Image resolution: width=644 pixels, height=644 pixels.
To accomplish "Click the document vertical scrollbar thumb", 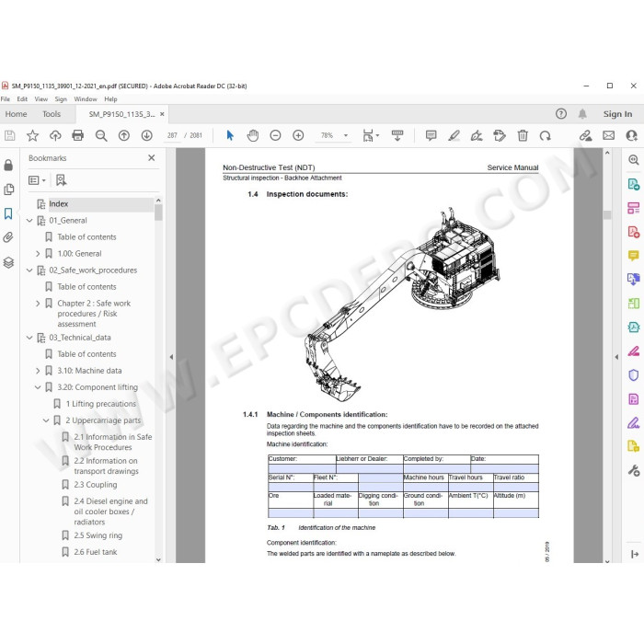I will point(607,214).
